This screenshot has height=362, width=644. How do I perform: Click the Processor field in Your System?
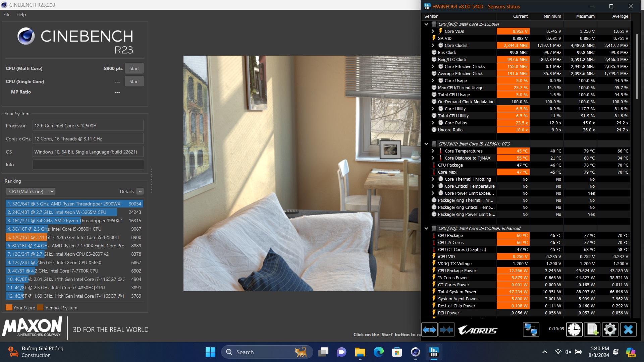point(88,126)
